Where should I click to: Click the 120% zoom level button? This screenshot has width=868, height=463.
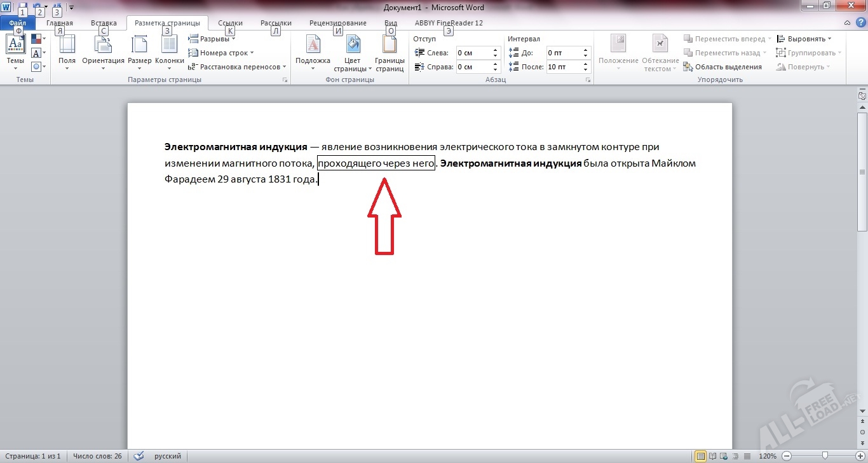(x=768, y=456)
